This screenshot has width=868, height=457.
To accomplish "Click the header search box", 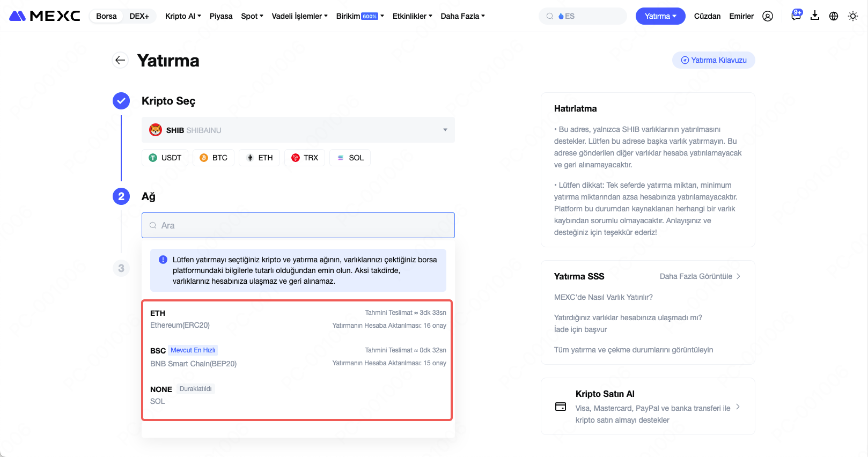I will pyautogui.click(x=583, y=16).
